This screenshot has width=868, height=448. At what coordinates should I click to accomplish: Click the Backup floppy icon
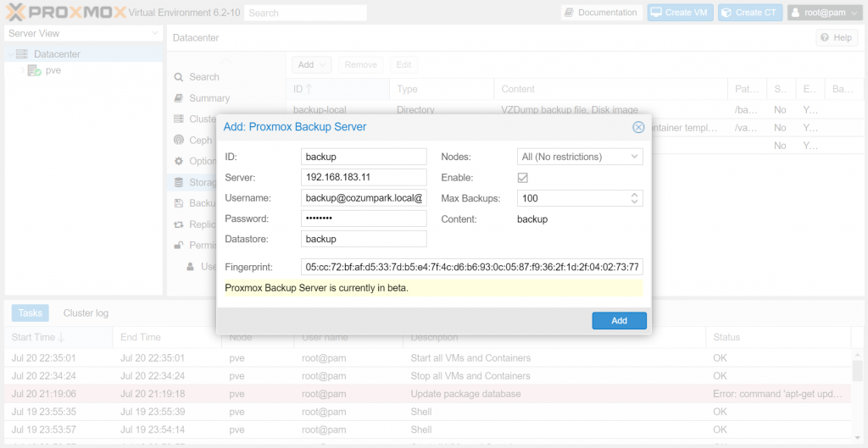[x=179, y=203]
